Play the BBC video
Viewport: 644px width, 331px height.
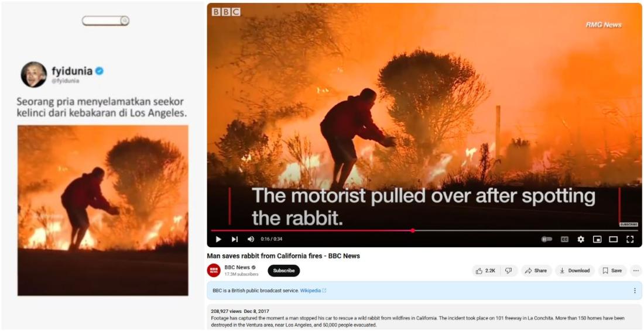point(218,239)
